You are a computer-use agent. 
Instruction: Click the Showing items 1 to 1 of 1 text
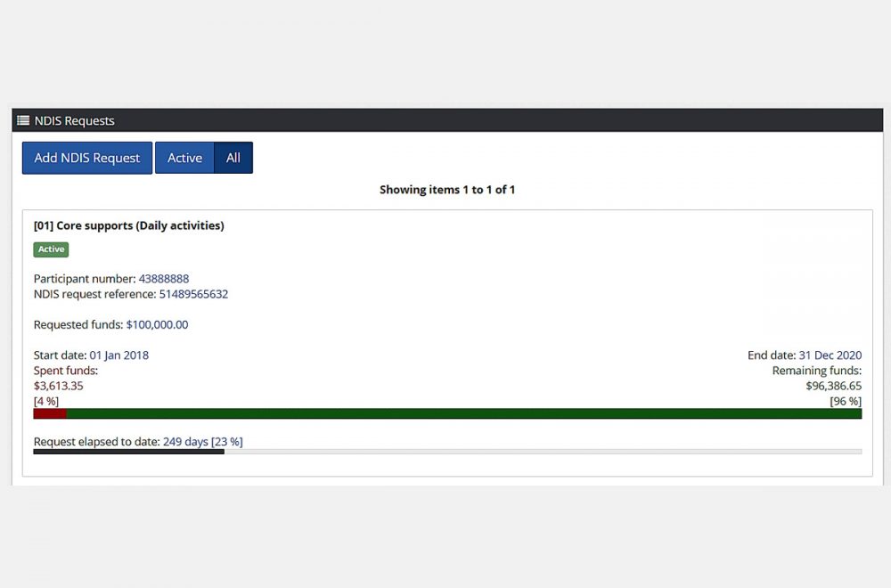pyautogui.click(x=447, y=190)
